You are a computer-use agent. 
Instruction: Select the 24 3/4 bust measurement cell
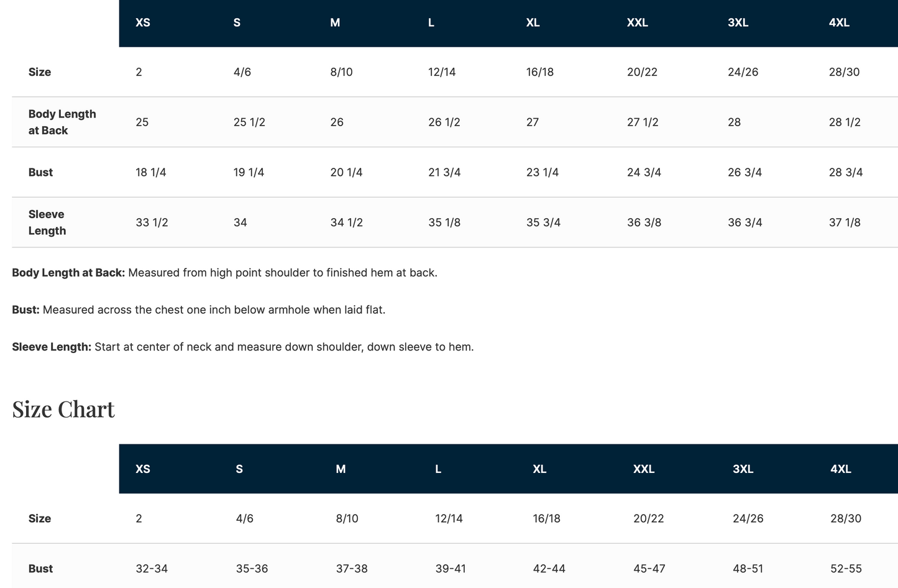pos(644,173)
